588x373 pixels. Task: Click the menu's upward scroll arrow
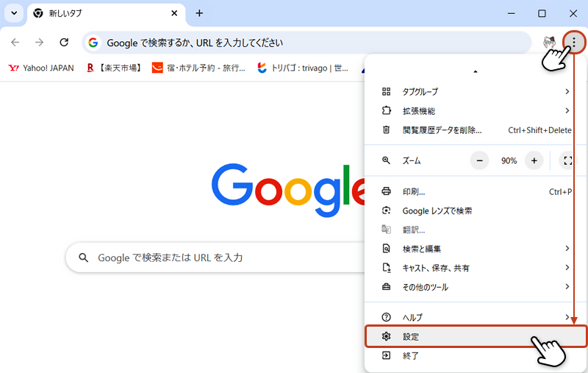(476, 71)
